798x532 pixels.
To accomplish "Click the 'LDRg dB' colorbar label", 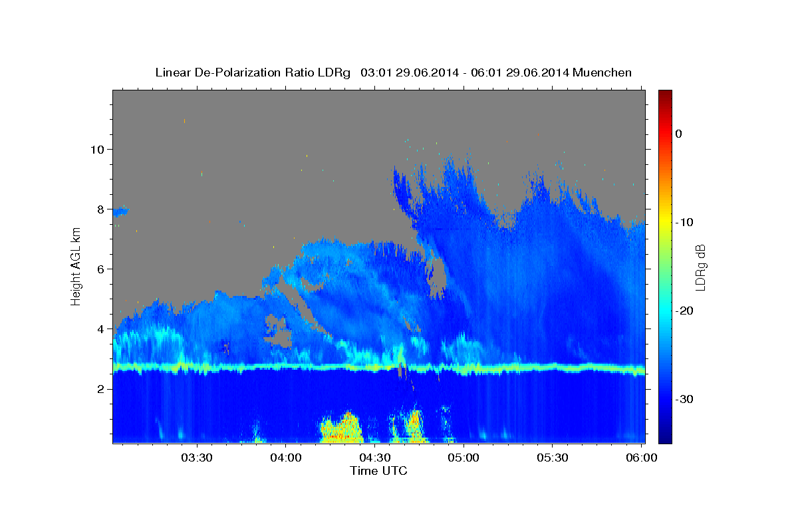I will tap(700, 267).
